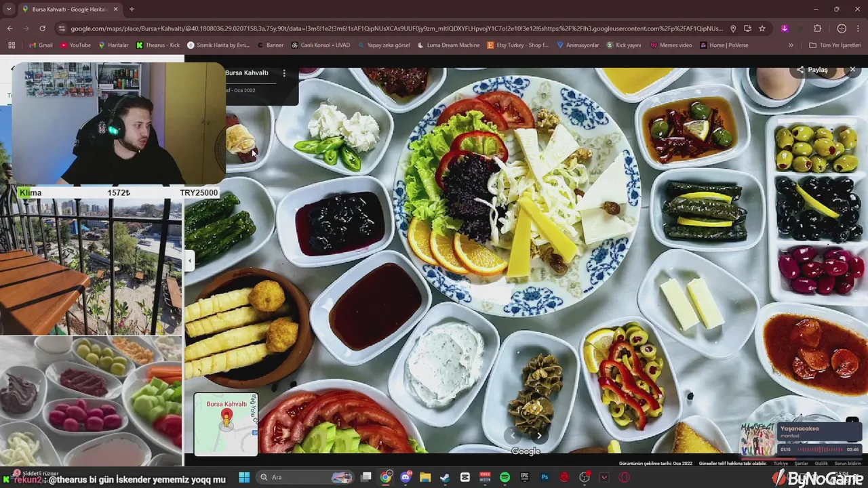This screenshot has width=868, height=488.
Task: Select the balcony view photo thumbnail
Action: click(91, 266)
